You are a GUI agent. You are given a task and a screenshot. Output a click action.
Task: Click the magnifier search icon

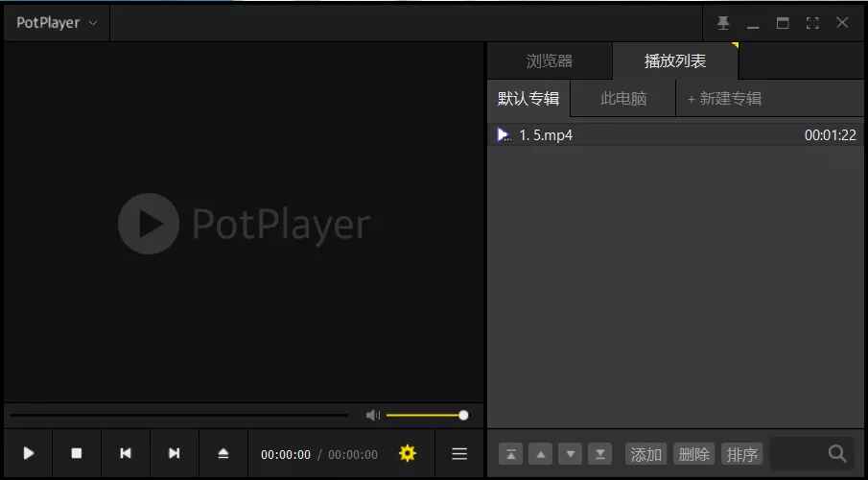point(837,453)
